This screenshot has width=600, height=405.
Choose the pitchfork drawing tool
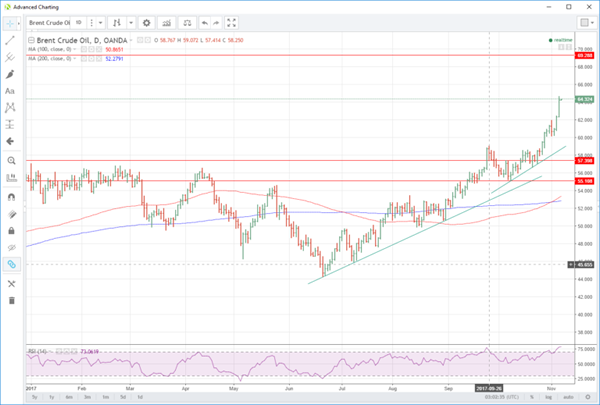(x=11, y=56)
